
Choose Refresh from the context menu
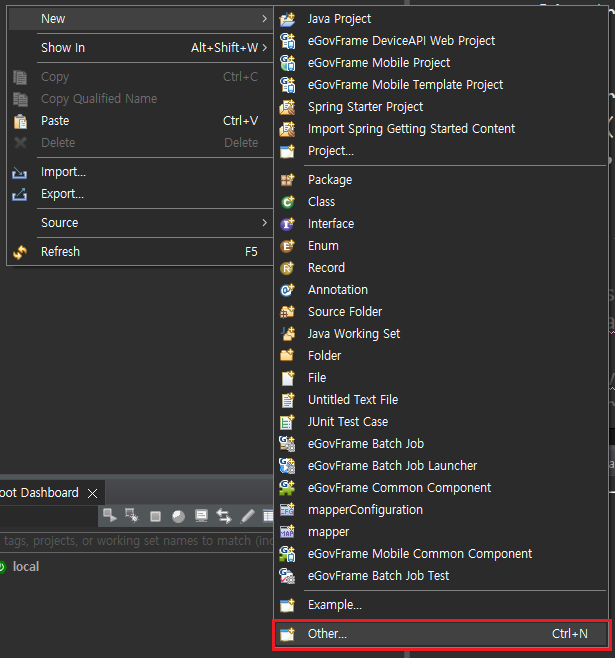coord(141,252)
